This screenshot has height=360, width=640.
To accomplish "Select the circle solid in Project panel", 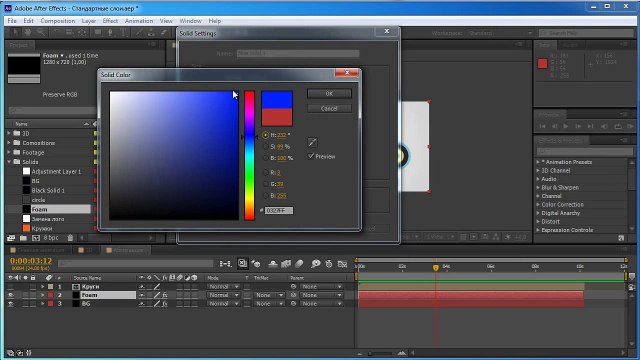I will (38, 200).
